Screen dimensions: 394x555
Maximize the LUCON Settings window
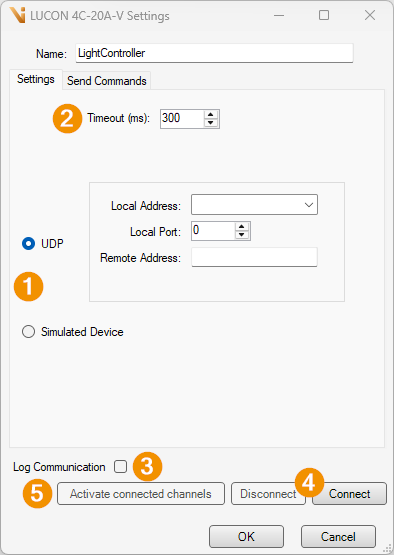(324, 15)
